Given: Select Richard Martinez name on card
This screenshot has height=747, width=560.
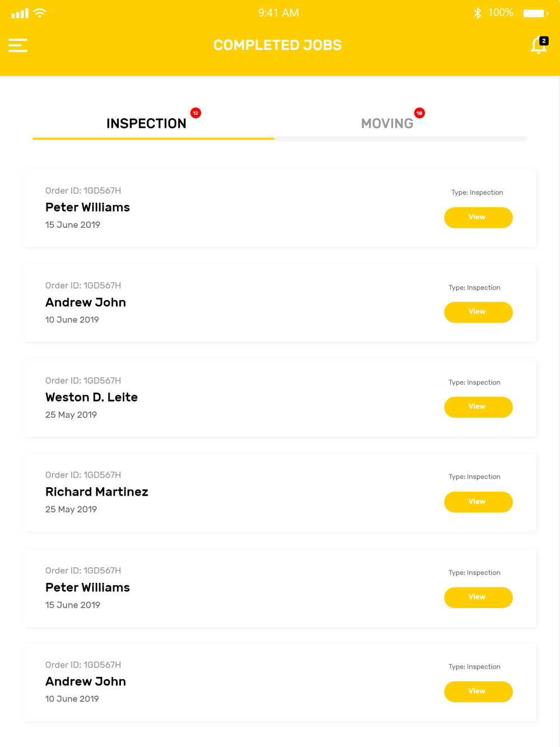Looking at the screenshot, I should [x=97, y=492].
